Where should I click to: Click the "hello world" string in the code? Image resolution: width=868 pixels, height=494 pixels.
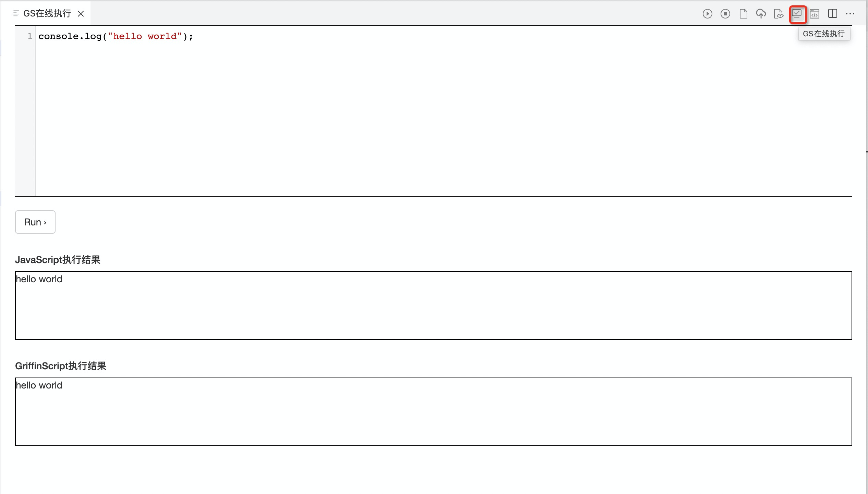145,36
